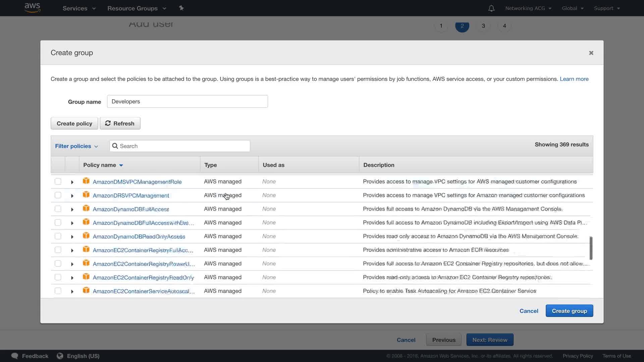Follow the Learn more link

(x=574, y=79)
